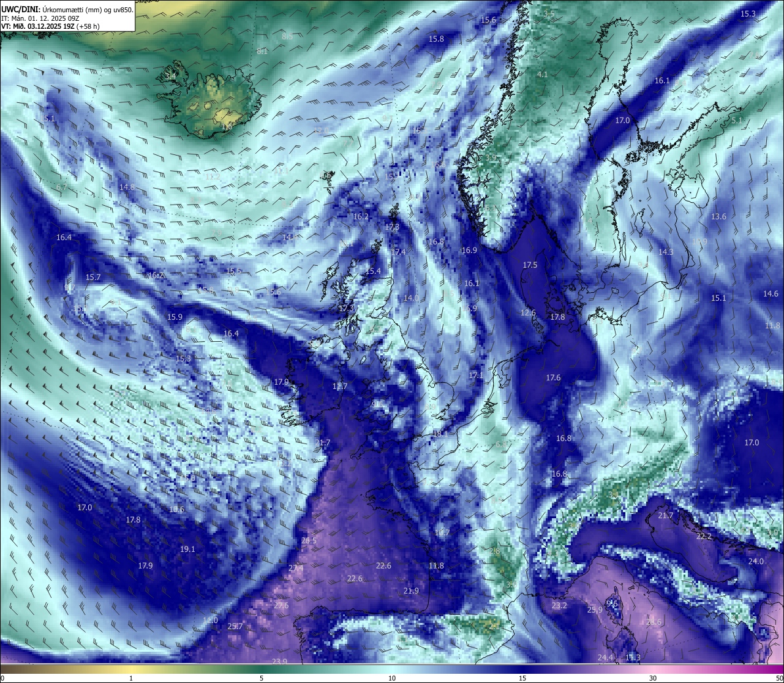
Task: Click the color scale tick label "1"
Action: point(131,678)
